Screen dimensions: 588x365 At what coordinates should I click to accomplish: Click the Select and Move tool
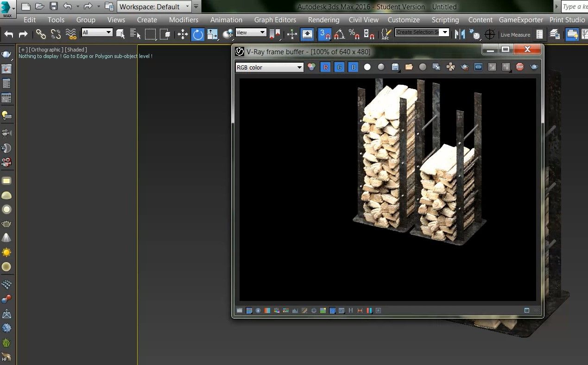[183, 34]
